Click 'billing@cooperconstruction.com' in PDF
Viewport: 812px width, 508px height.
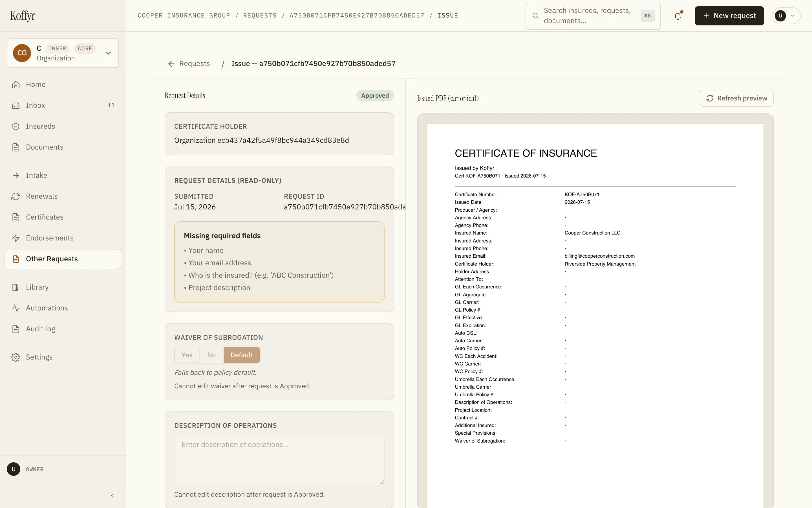(x=599, y=256)
